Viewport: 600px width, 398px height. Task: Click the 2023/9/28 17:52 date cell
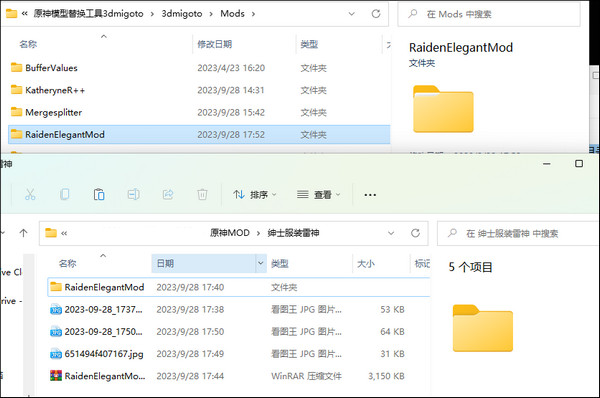(231, 134)
